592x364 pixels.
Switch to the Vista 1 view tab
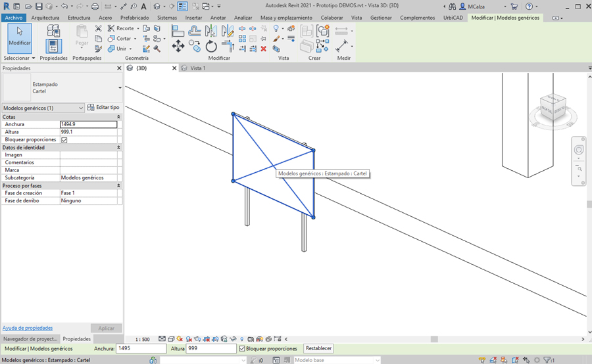pyautogui.click(x=197, y=68)
